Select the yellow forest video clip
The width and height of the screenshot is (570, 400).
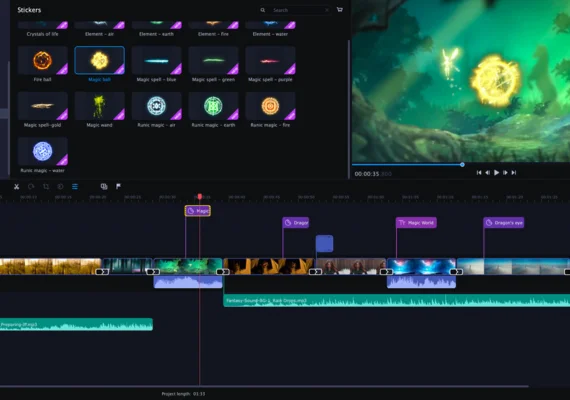click(x=50, y=266)
